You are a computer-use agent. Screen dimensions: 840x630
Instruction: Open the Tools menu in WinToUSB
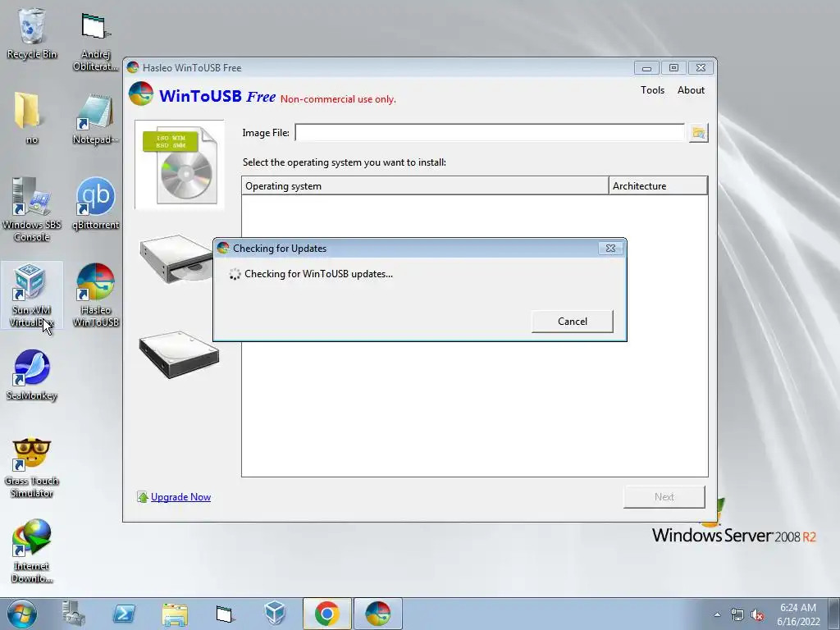pyautogui.click(x=652, y=90)
